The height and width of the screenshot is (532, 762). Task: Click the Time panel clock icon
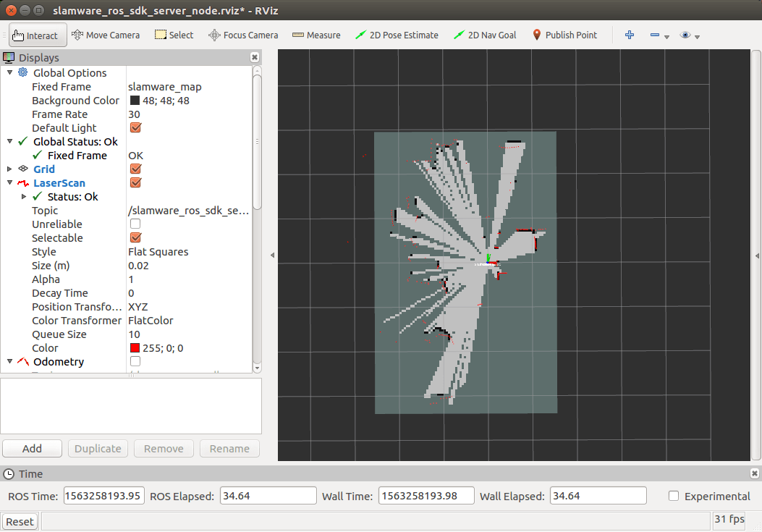(9, 473)
